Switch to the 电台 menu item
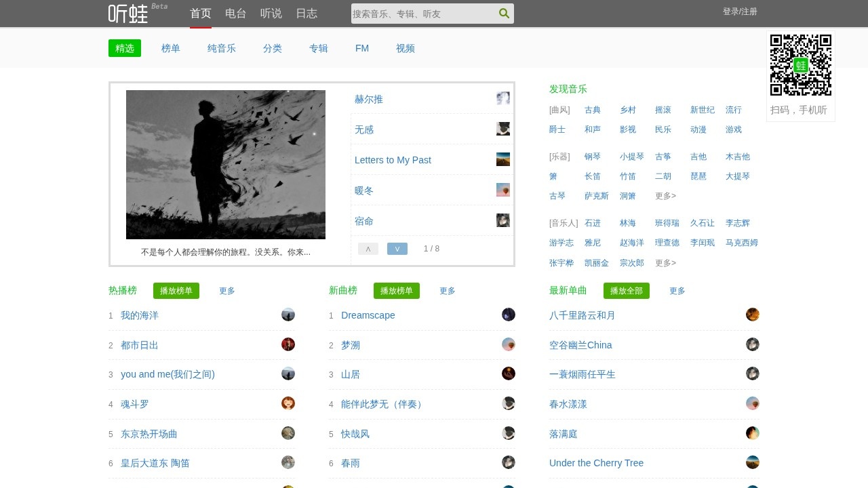The width and height of the screenshot is (868, 488). (235, 13)
